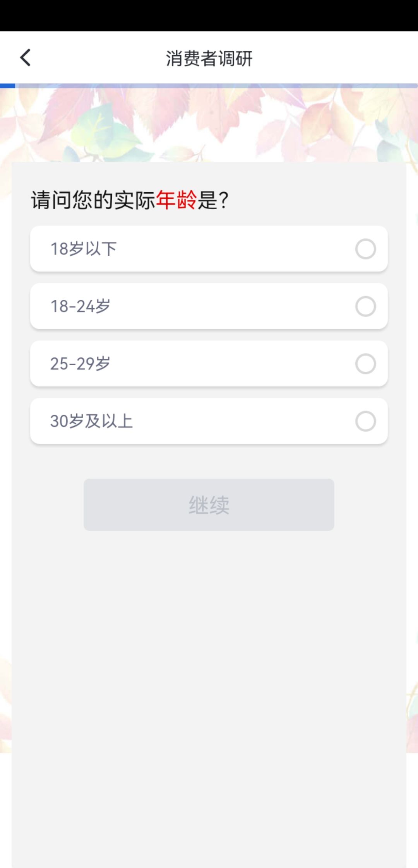This screenshot has height=868, width=418.
Task: Mark the 30岁及以上 radio circle
Action: 365,421
